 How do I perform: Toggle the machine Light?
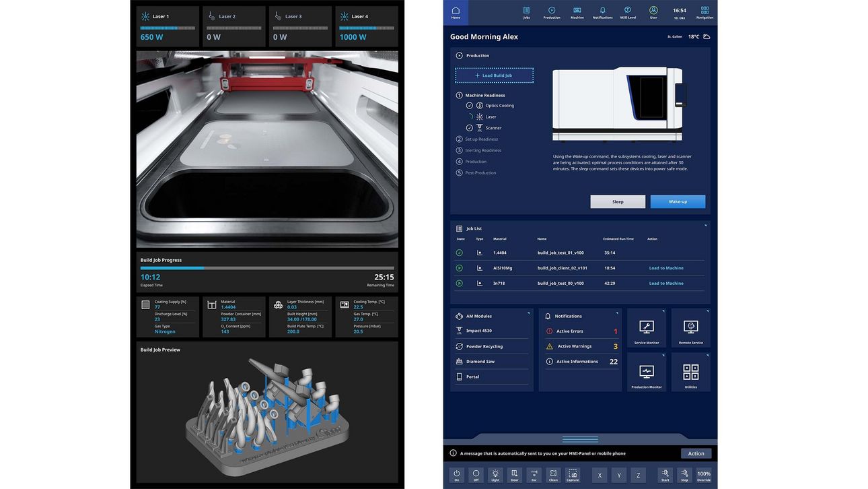(x=495, y=475)
